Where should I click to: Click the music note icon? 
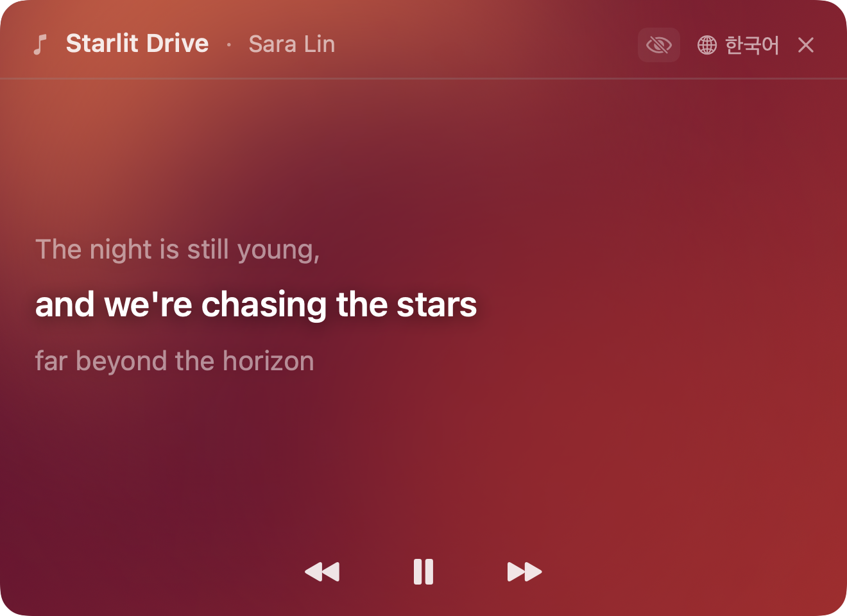(x=40, y=44)
